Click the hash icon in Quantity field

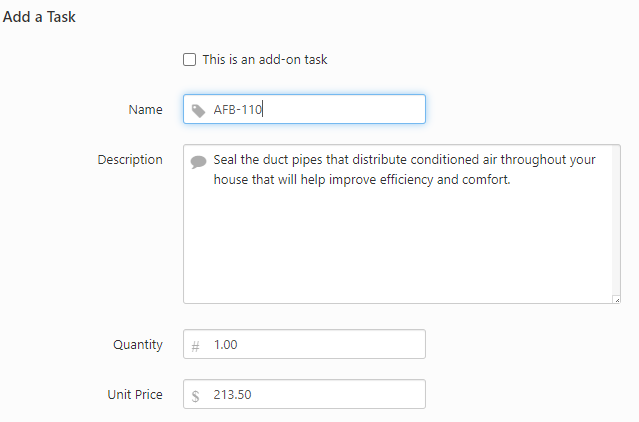tap(196, 346)
